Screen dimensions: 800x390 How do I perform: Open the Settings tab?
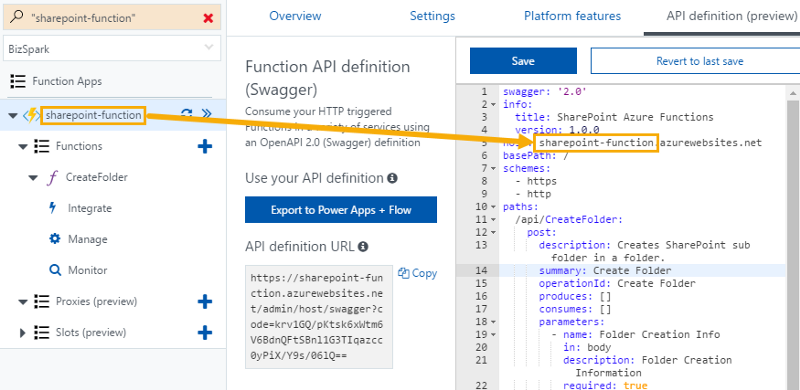click(432, 16)
